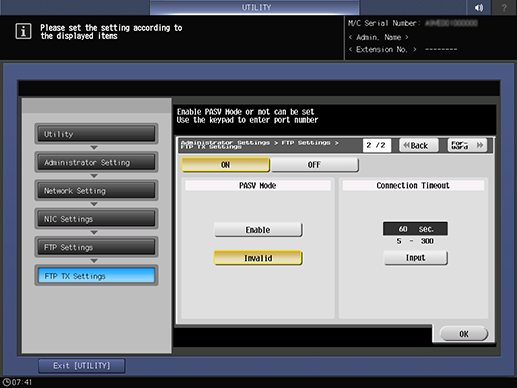Turn FTP TX setting OFF

315,165
